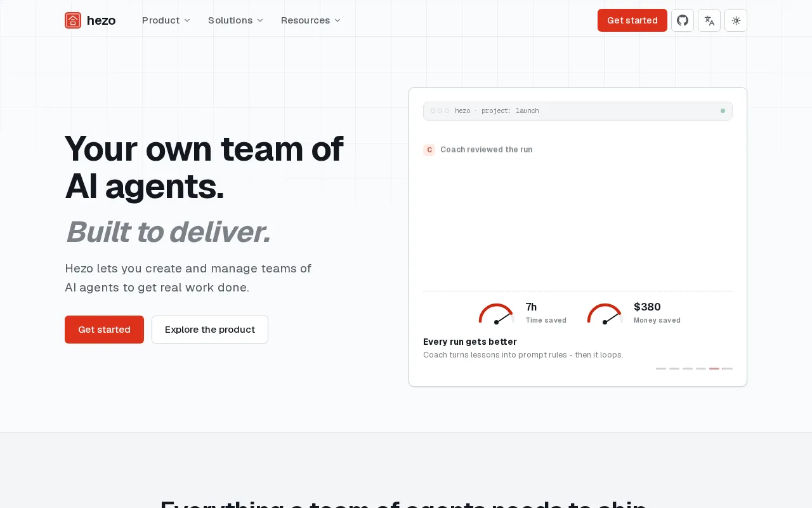Screen dimensions: 812x508
Task: Click the '$380' money saved value
Action: pos(647,307)
